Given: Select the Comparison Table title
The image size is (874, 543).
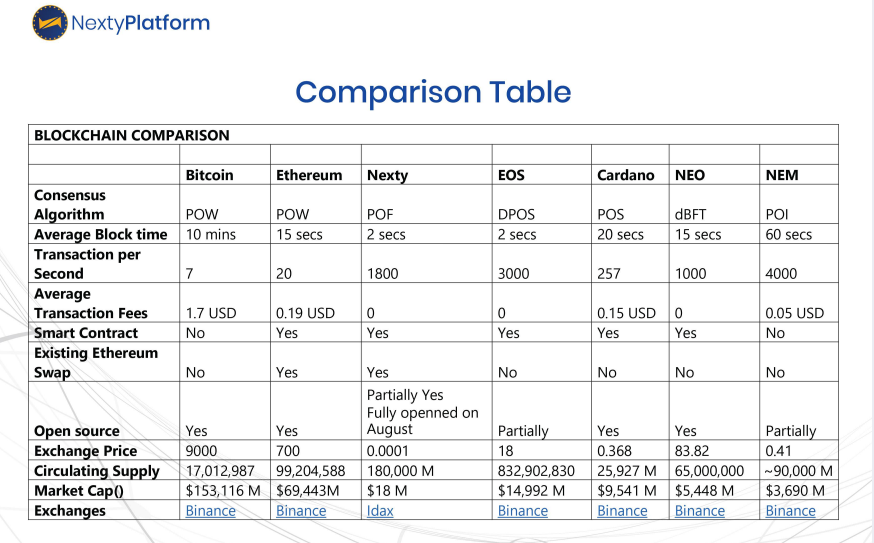Looking at the screenshot, I should pyautogui.click(x=433, y=92).
